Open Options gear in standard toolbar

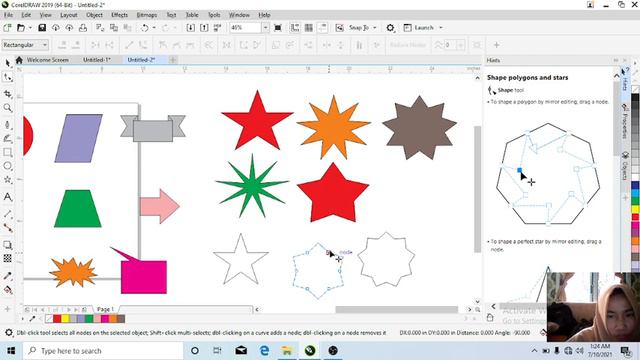pos(390,28)
